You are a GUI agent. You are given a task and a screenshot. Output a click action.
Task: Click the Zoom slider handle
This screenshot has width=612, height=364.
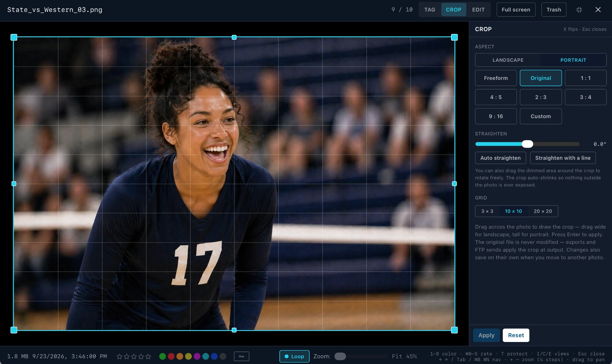tap(340, 356)
